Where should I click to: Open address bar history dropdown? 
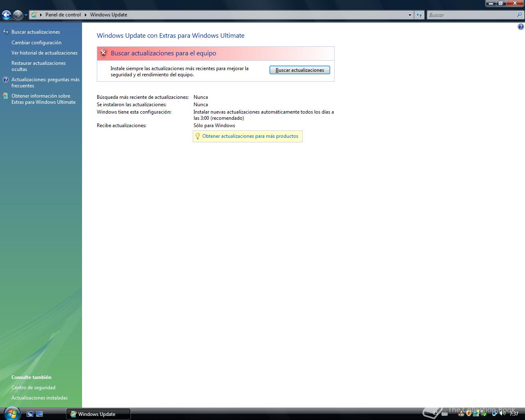410,15
